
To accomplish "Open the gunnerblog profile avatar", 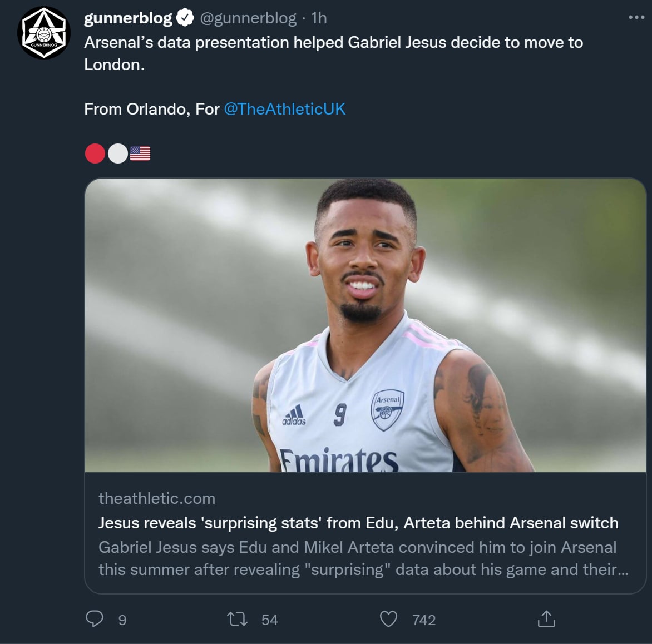I will click(x=44, y=33).
